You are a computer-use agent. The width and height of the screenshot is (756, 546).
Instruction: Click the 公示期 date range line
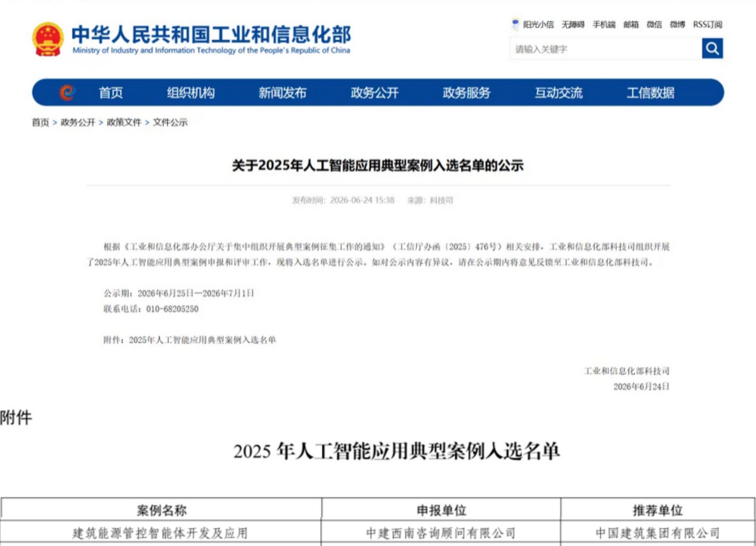pos(179,293)
